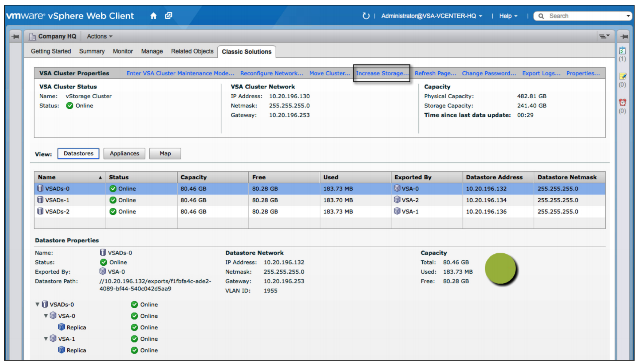Collapse the VSA-0 tree node
Image resolution: width=640 pixels, height=364 pixels.
pos(46,316)
